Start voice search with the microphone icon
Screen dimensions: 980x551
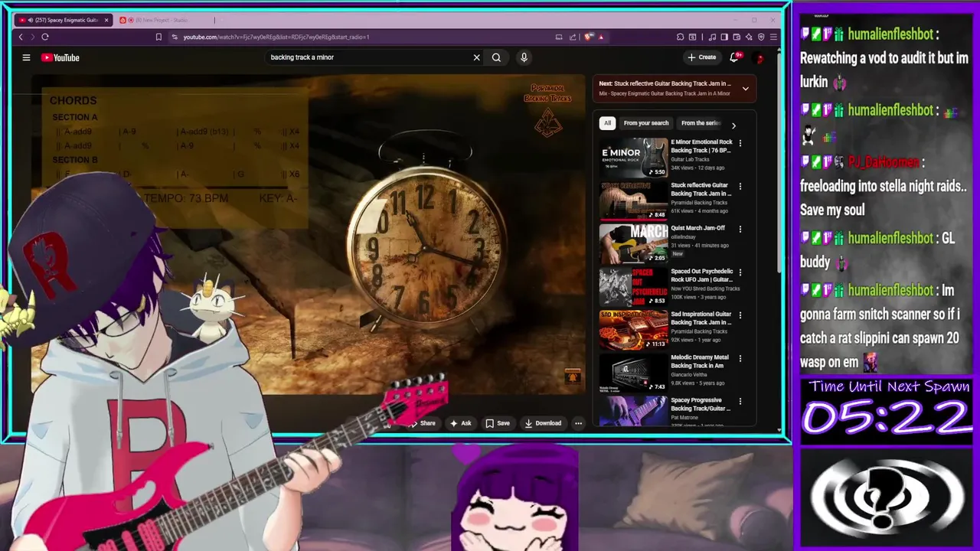pos(524,57)
